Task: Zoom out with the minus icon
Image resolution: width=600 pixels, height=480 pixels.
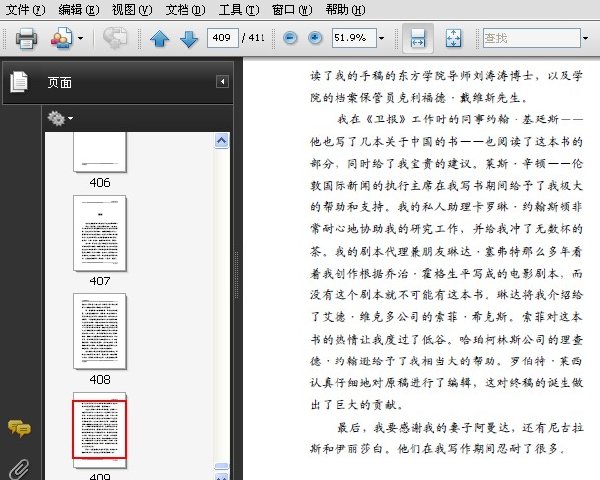Action: click(x=290, y=38)
